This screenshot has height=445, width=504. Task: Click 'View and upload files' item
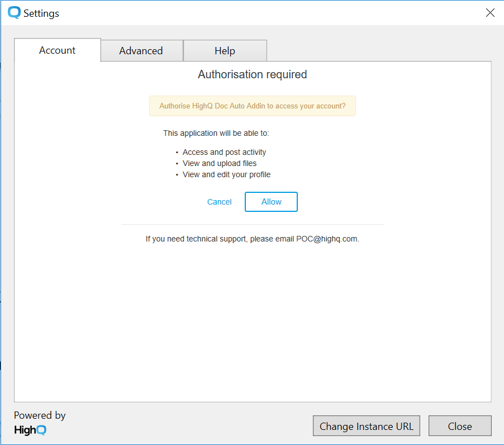tap(220, 163)
